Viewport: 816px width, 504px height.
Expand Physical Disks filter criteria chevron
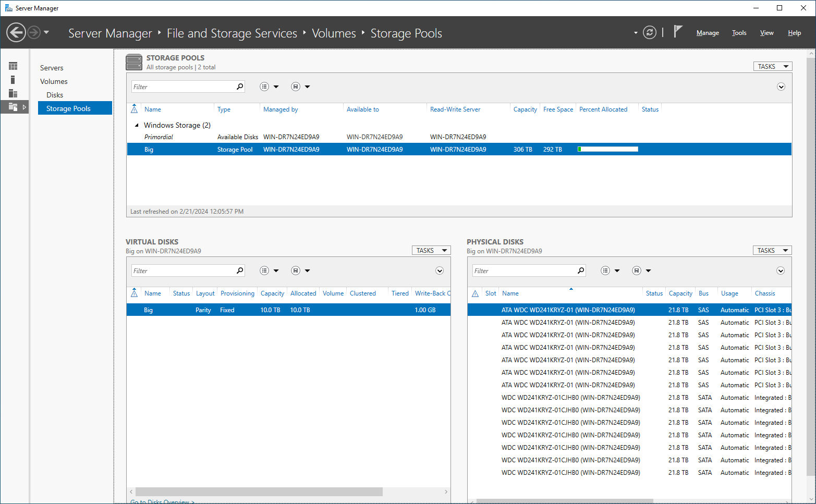781,271
